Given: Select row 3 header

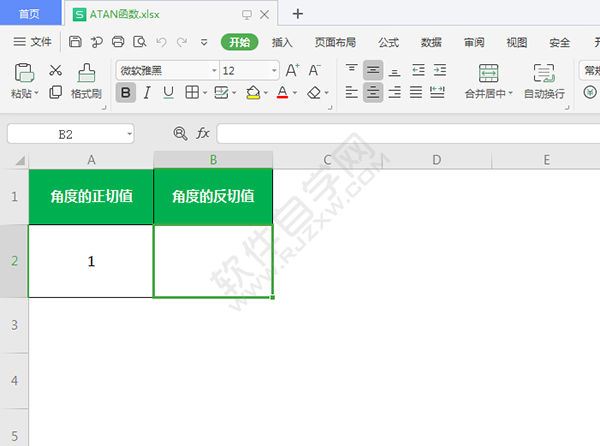Looking at the screenshot, I should click(14, 325).
